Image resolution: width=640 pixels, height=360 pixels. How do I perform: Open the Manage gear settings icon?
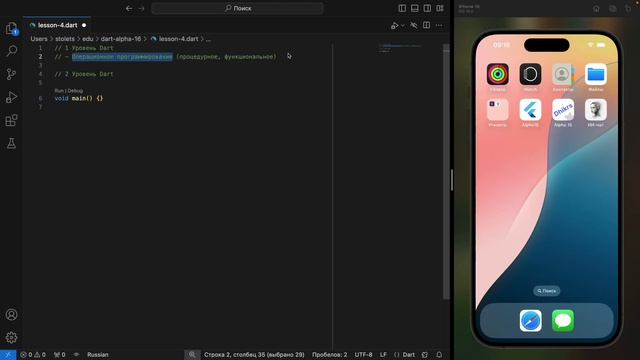pyautogui.click(x=11, y=337)
